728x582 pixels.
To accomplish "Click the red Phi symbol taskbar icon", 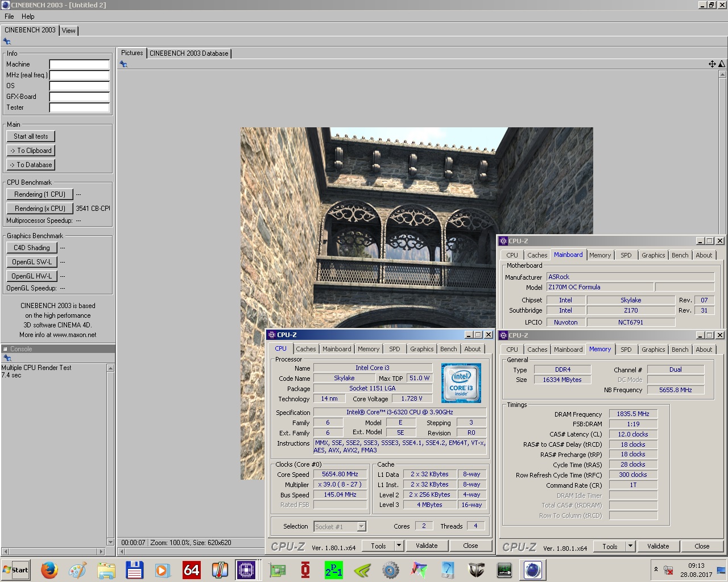I will coord(305,569).
